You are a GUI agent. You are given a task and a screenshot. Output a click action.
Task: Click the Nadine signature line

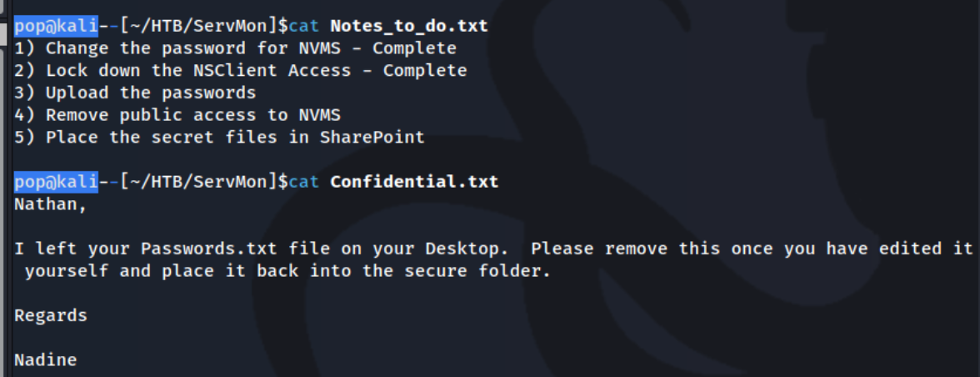point(45,360)
